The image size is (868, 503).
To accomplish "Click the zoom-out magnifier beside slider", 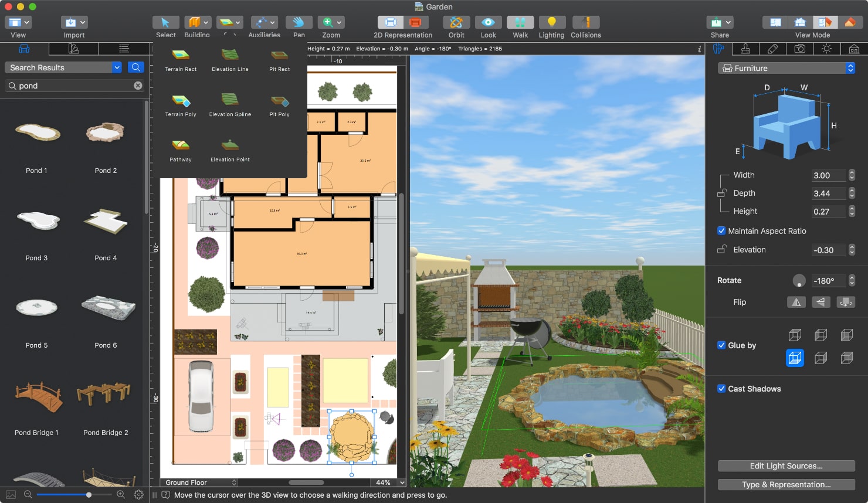I will [x=28, y=495].
